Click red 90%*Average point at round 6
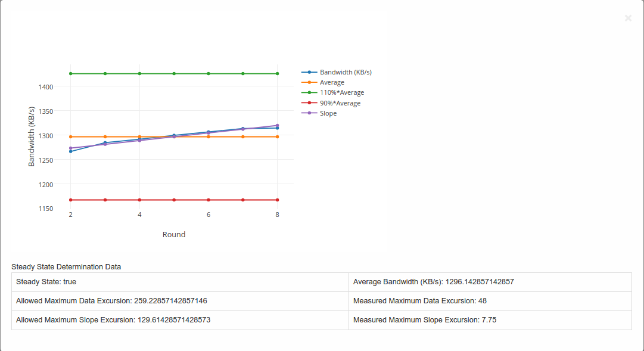Viewport: 644px width, 351px height. 209,200
